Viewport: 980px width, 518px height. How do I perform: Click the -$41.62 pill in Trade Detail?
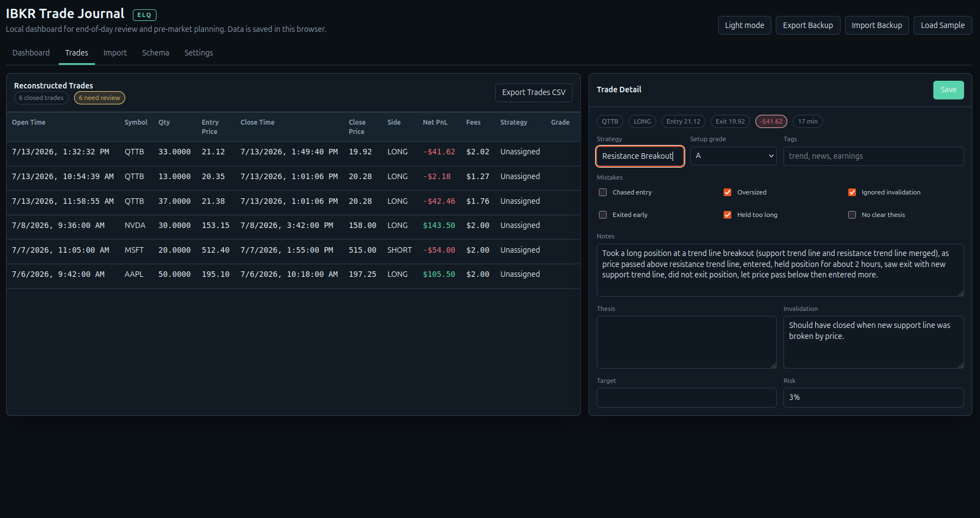click(x=771, y=121)
